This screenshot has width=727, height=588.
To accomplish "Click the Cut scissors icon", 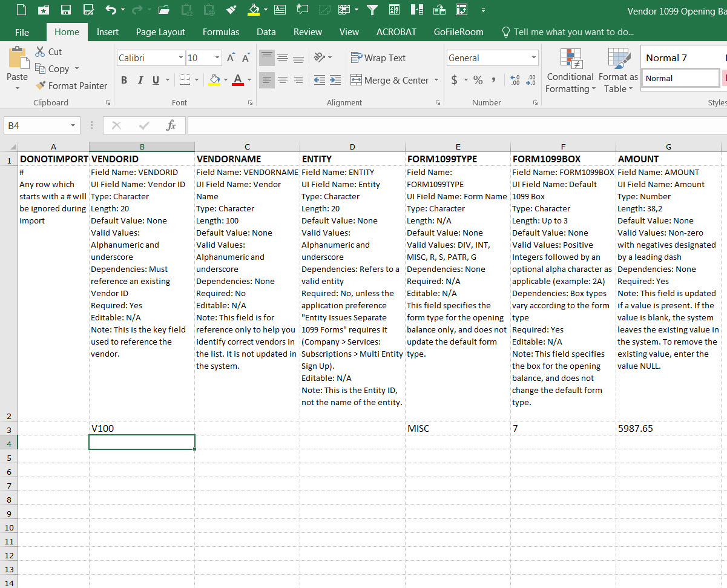I will tap(48, 52).
